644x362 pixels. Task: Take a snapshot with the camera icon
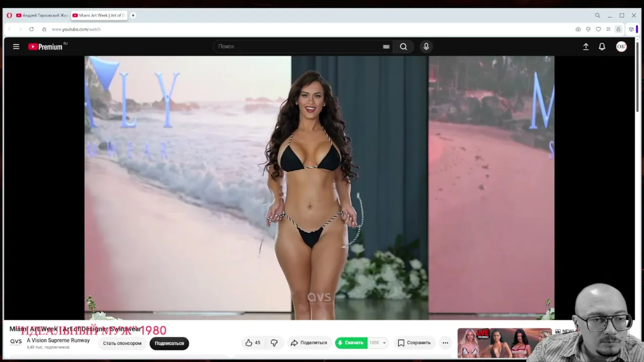click(x=578, y=29)
